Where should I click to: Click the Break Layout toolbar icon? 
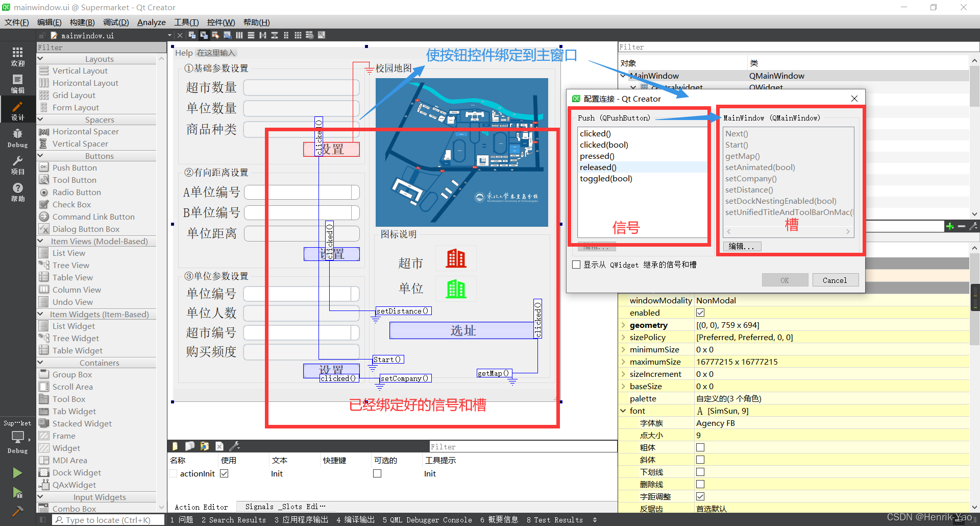click(x=309, y=35)
